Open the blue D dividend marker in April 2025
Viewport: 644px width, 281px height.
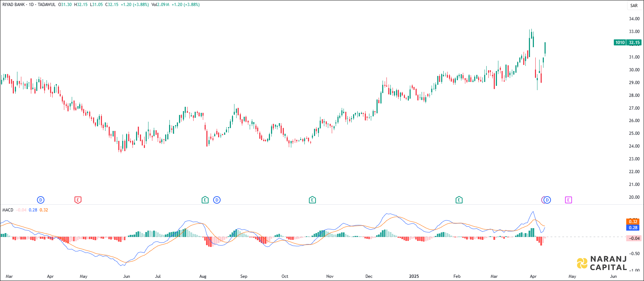tap(547, 200)
